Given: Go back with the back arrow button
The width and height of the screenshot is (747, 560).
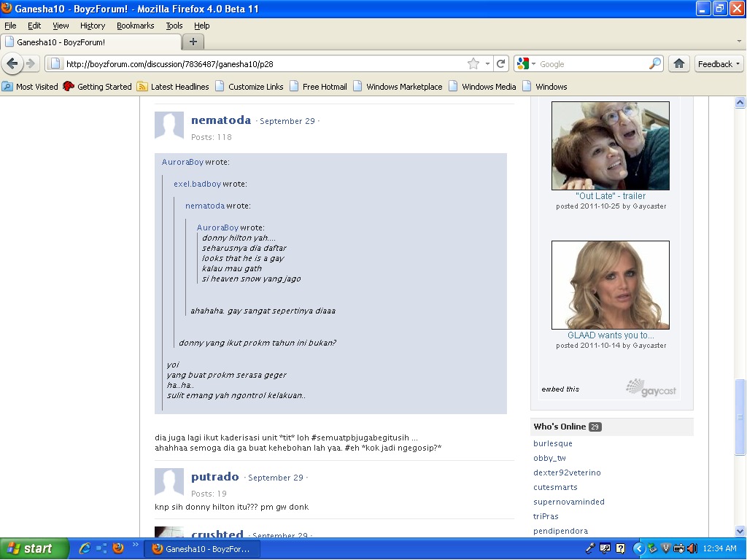Looking at the screenshot, I should coord(12,63).
